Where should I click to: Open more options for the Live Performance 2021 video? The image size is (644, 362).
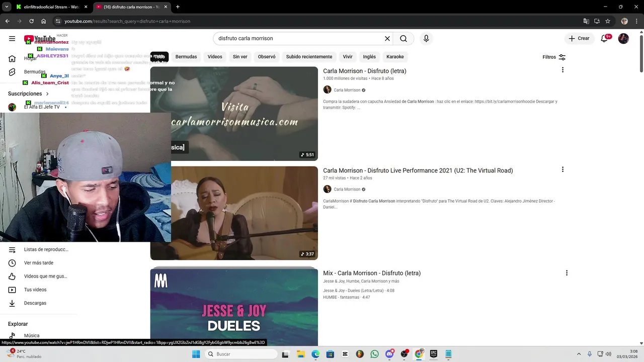pyautogui.click(x=562, y=169)
